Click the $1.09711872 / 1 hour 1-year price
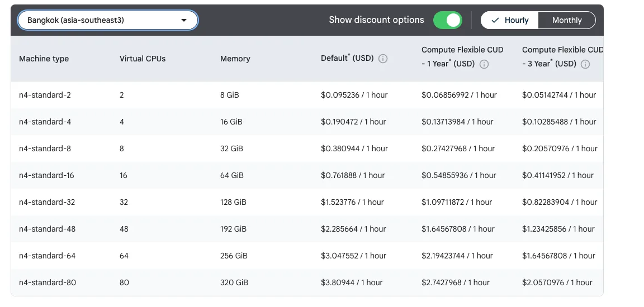 click(457, 202)
